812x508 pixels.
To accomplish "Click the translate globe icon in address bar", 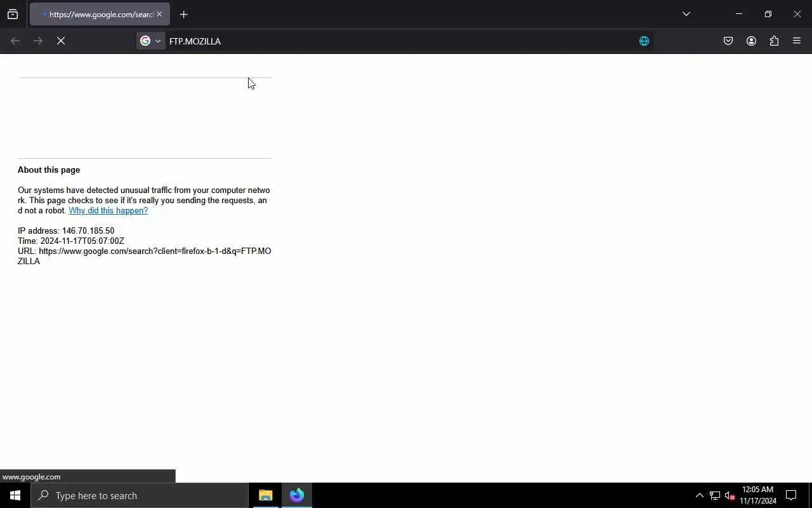I will (x=644, y=41).
